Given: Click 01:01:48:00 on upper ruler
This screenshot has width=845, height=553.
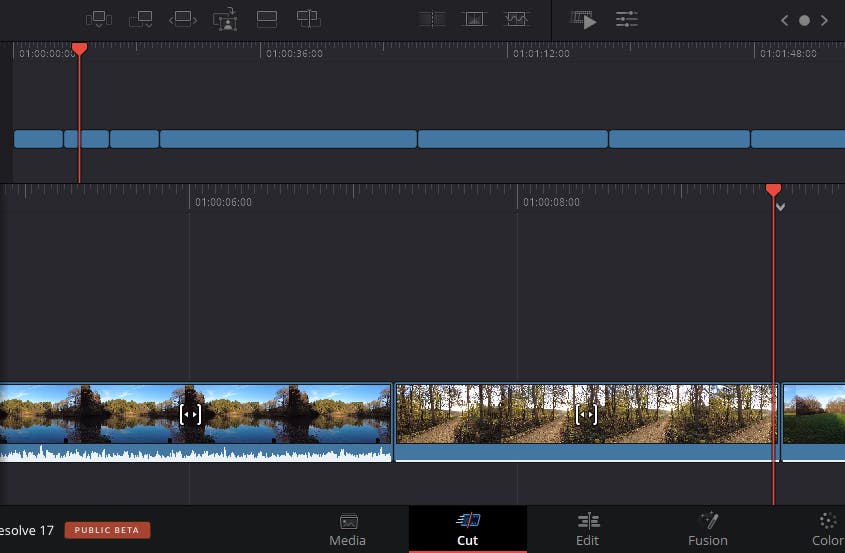Looking at the screenshot, I should (788, 54).
